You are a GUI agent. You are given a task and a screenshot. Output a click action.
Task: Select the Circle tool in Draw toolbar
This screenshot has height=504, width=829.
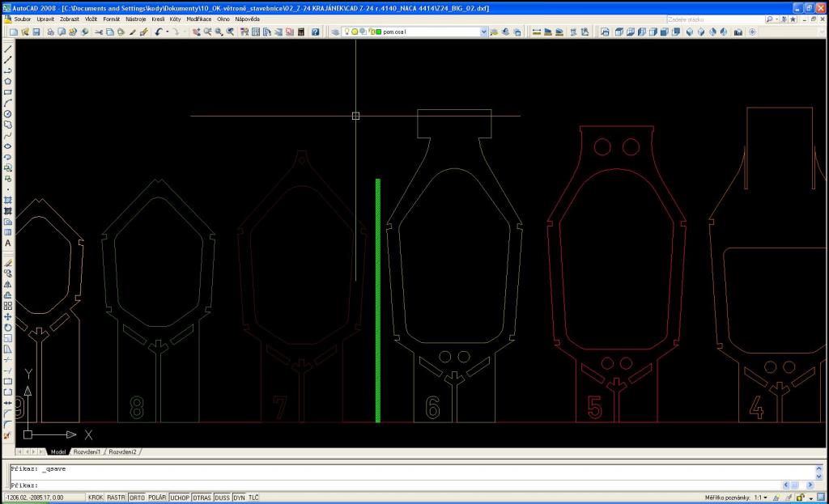(8, 114)
